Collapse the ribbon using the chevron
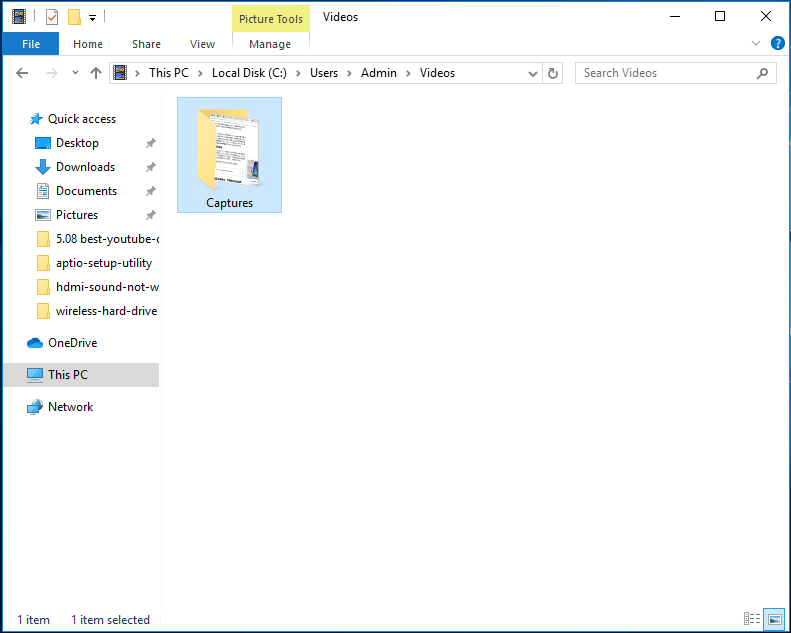Image resolution: width=791 pixels, height=633 pixels. click(756, 44)
